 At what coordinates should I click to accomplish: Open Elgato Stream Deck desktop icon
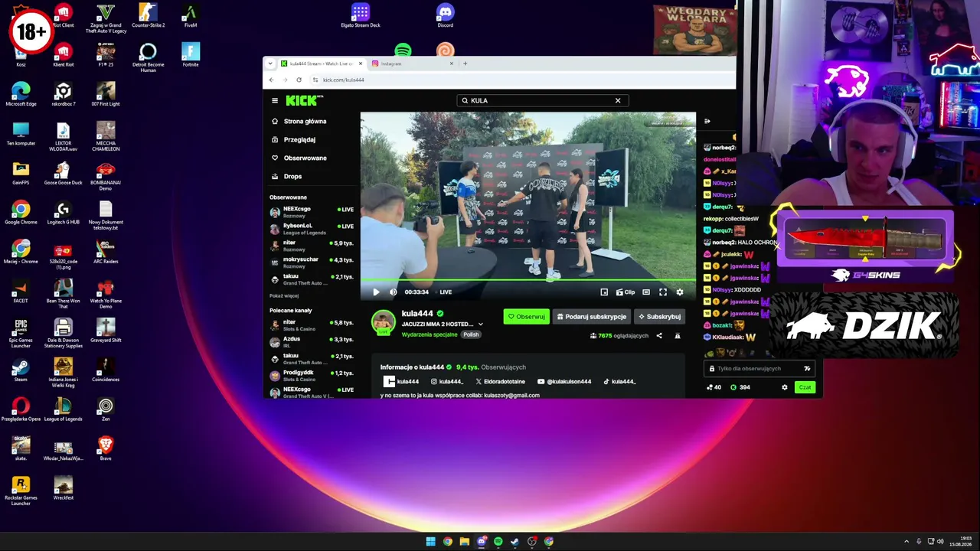pyautogui.click(x=361, y=15)
